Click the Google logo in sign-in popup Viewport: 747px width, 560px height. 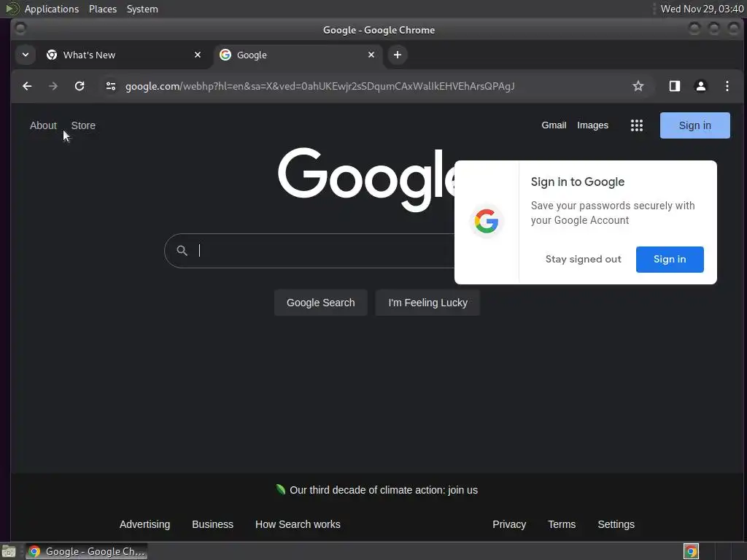coord(487,221)
